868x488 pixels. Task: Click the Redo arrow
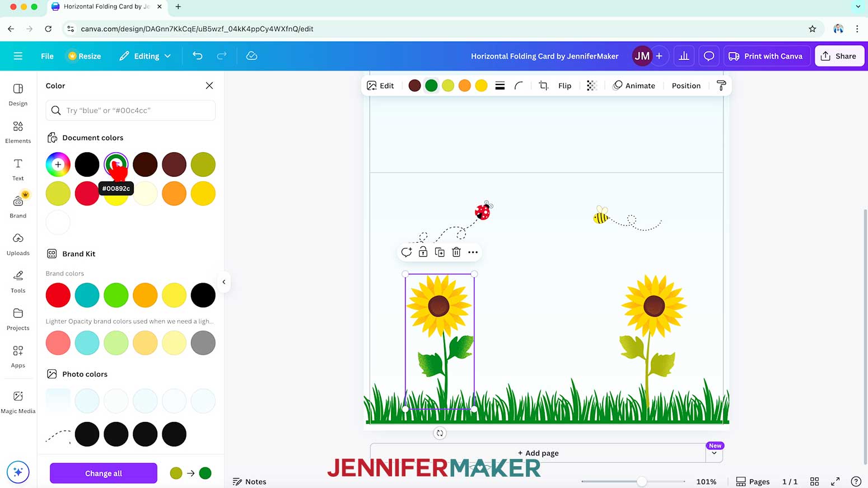point(222,56)
